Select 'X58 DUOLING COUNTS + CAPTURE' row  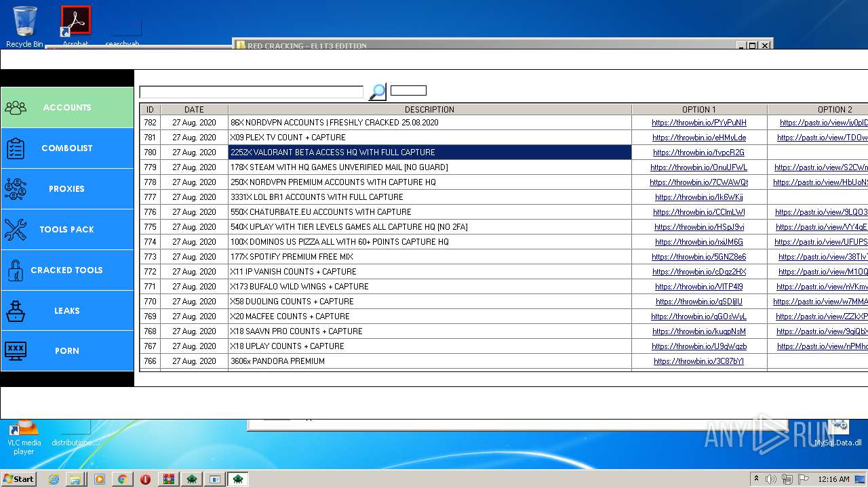click(430, 302)
